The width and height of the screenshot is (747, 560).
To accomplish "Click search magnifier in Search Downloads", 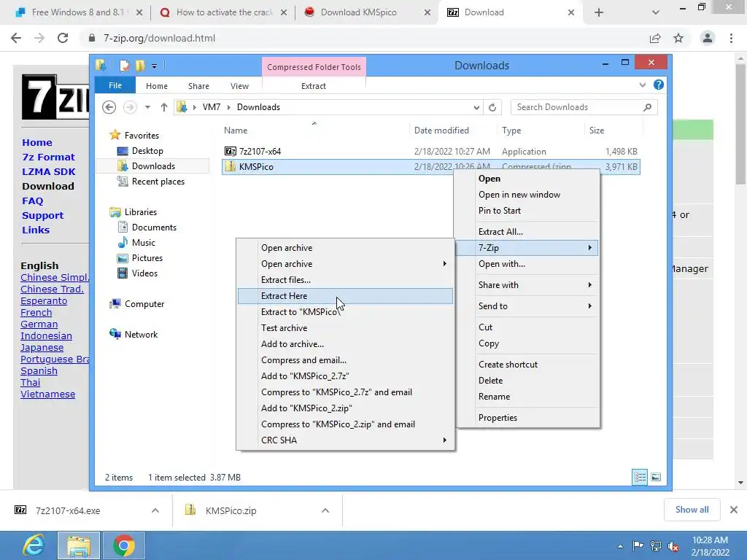I will 648,107.
